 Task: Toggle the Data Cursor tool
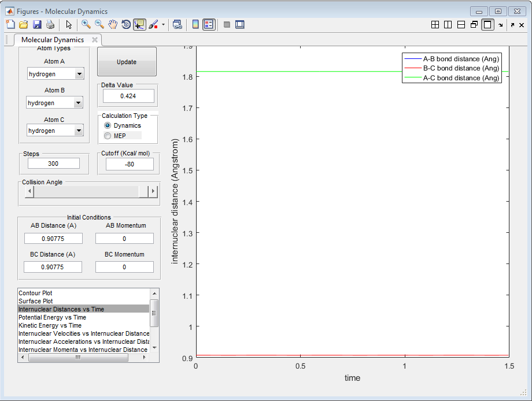[139, 24]
